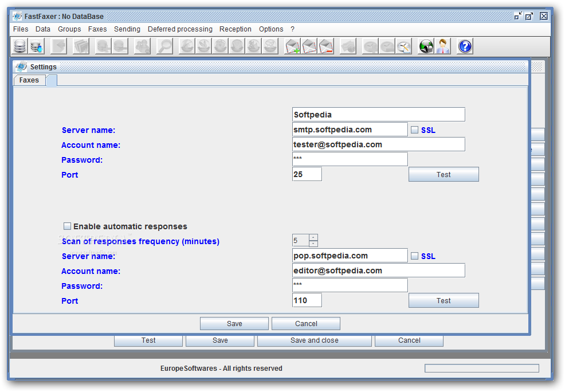
Task: Click the plain open envelope icon
Action: 309,46
